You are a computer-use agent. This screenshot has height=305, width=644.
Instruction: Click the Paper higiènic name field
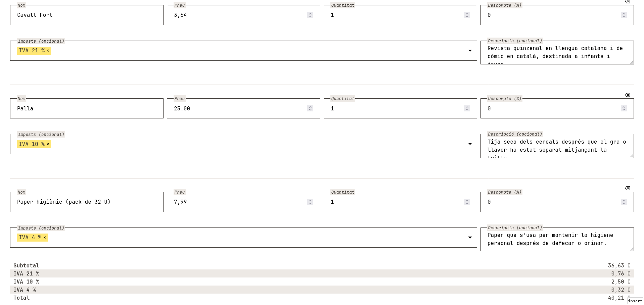87,202
